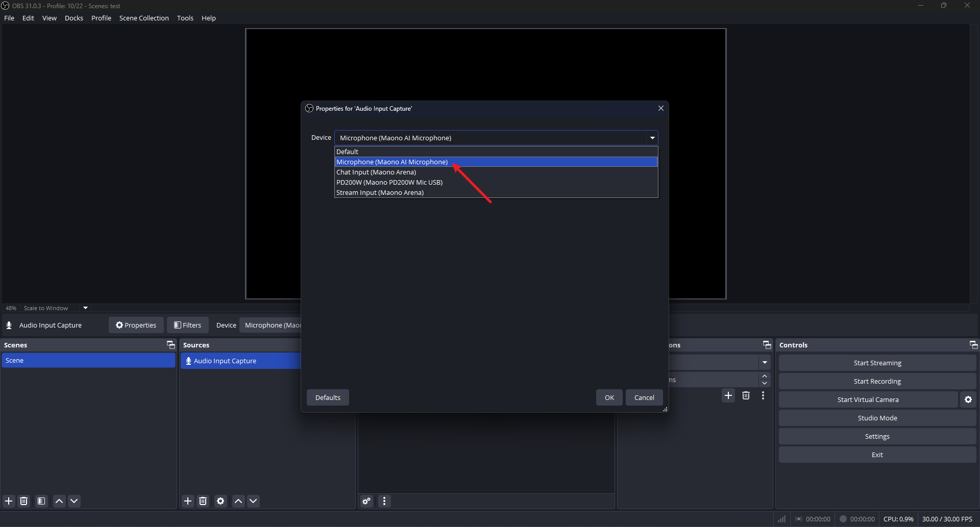Open advanced audio properties gears icon

tap(366, 501)
